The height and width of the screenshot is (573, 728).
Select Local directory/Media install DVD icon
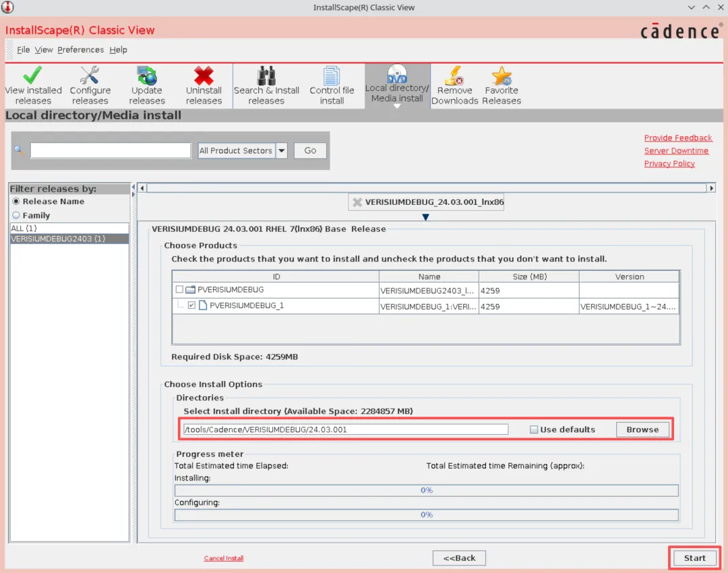coord(397,74)
